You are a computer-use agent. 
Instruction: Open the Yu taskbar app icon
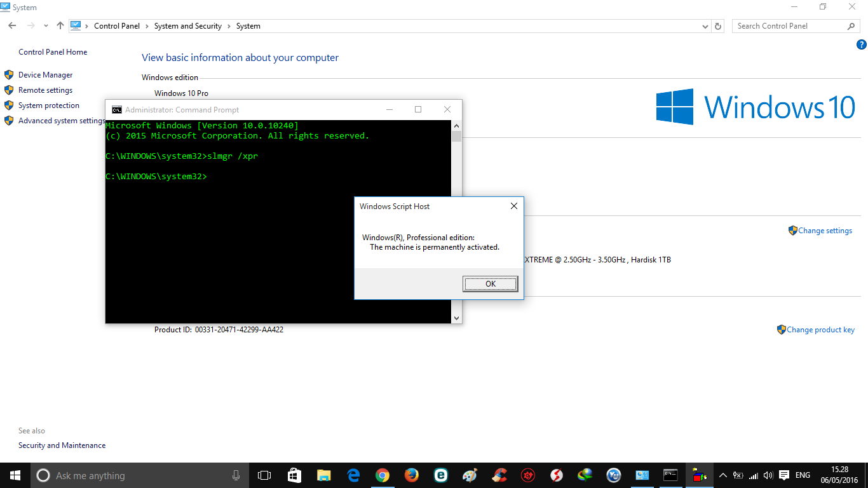click(614, 475)
